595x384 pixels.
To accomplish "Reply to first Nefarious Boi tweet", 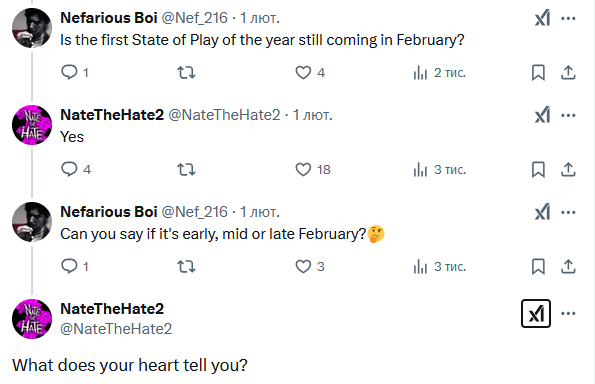I will point(75,72).
